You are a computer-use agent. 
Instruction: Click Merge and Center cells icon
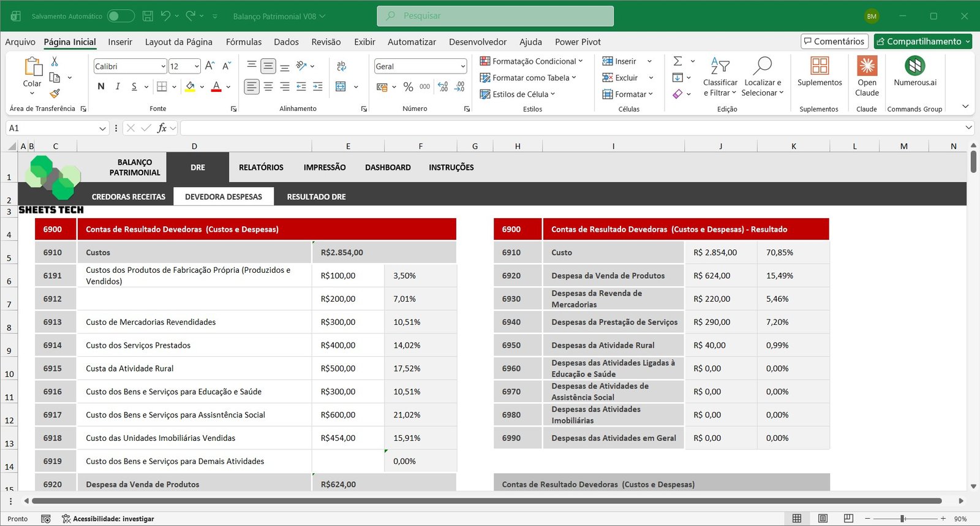click(x=341, y=87)
